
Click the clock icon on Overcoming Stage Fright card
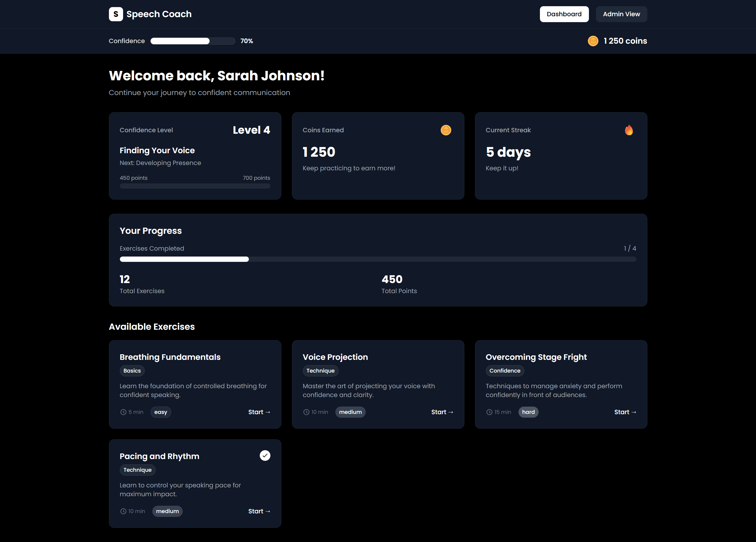click(489, 412)
